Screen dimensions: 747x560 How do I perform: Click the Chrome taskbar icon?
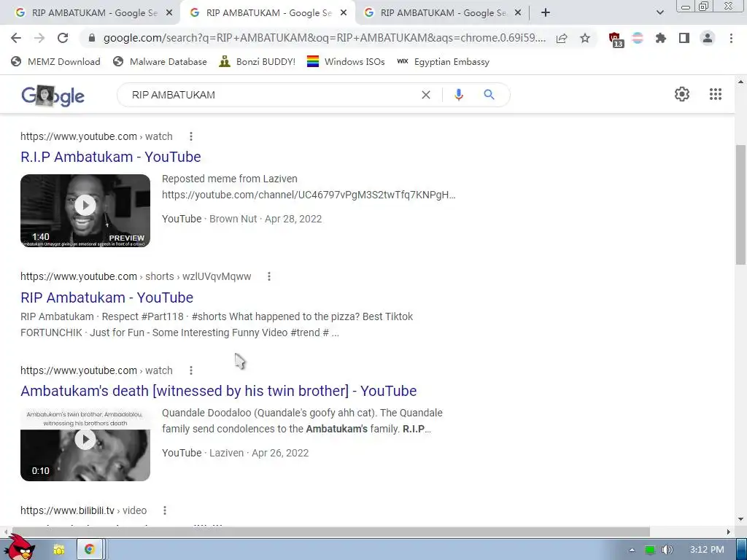point(89,550)
